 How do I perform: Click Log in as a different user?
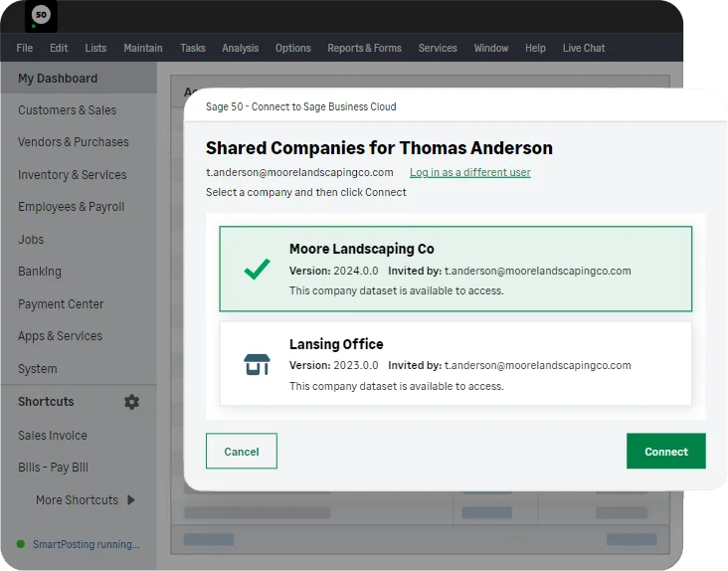(469, 172)
